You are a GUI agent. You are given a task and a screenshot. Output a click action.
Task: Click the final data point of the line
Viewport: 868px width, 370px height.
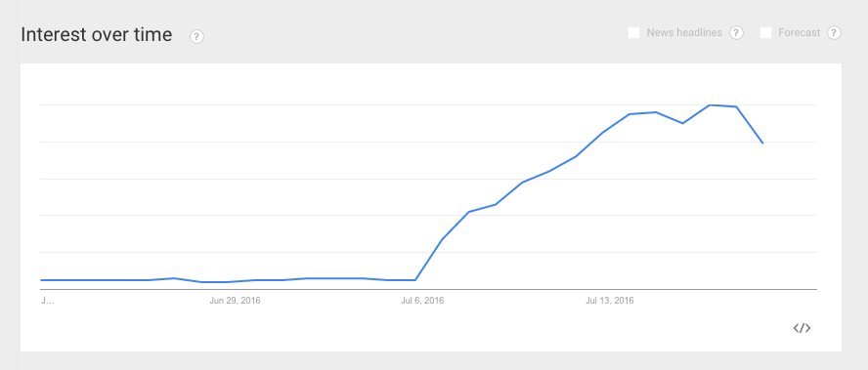pyautogui.click(x=762, y=144)
